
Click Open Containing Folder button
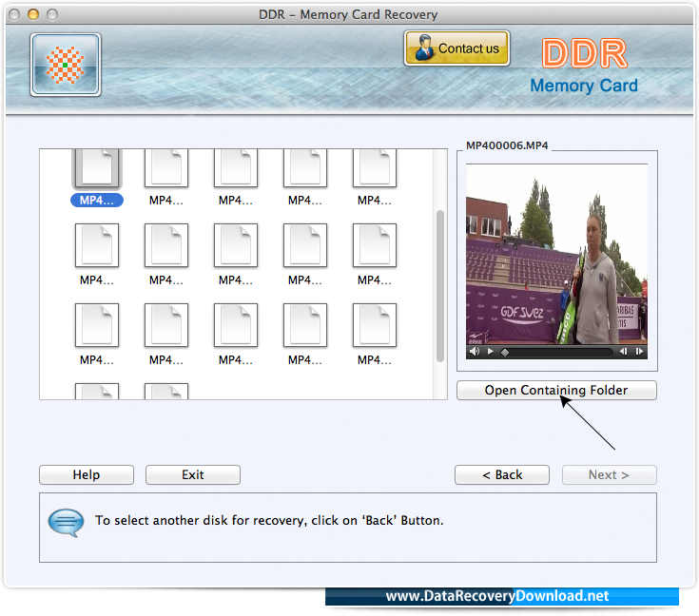(556, 390)
